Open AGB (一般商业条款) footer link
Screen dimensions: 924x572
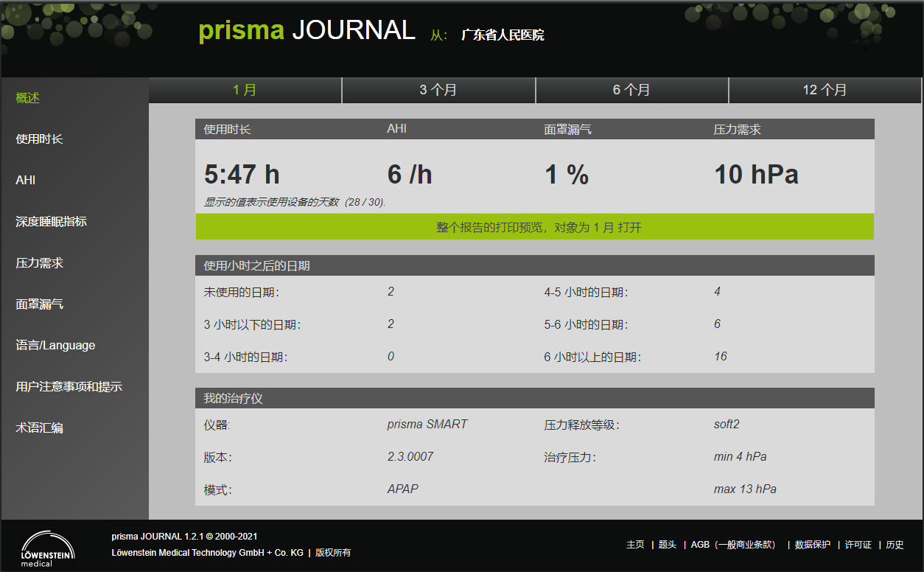733,545
